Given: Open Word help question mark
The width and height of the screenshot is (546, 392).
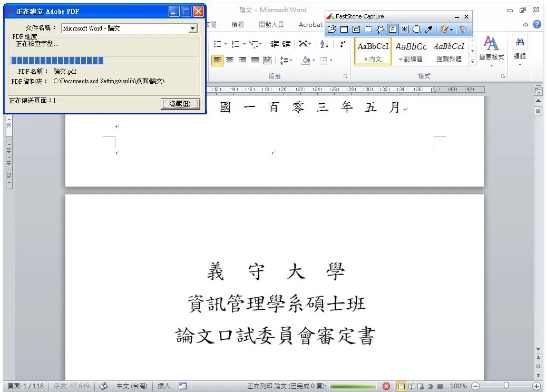Looking at the screenshot, I should 537,24.
